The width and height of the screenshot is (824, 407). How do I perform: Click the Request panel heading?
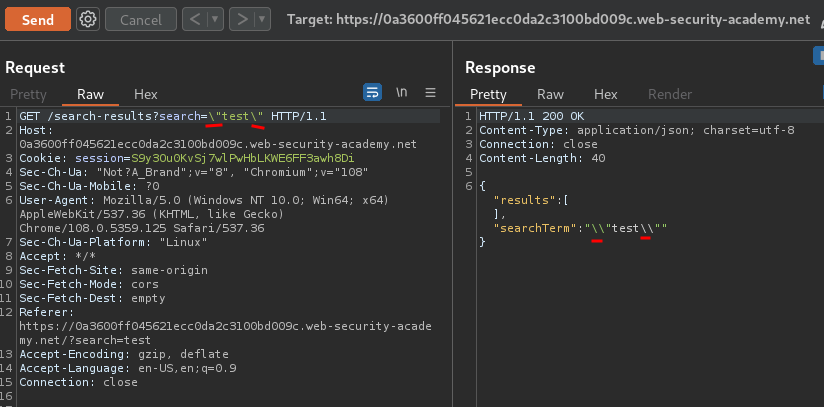tap(35, 67)
